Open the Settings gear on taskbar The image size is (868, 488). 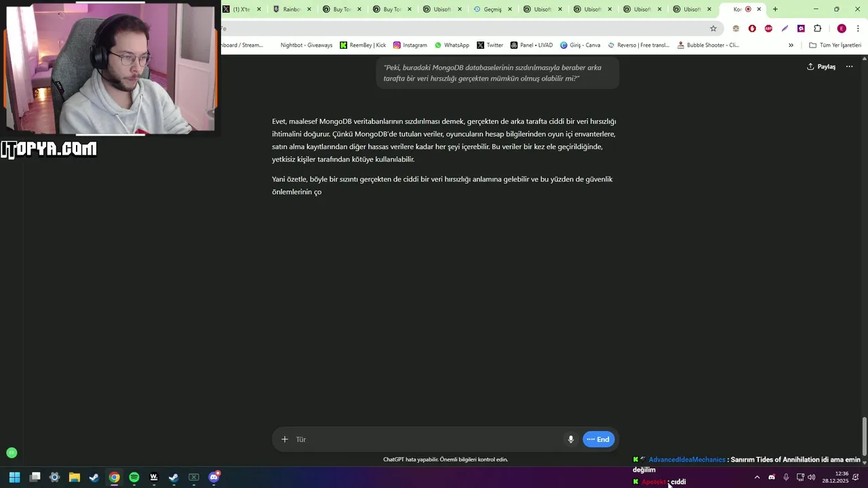tap(55, 477)
